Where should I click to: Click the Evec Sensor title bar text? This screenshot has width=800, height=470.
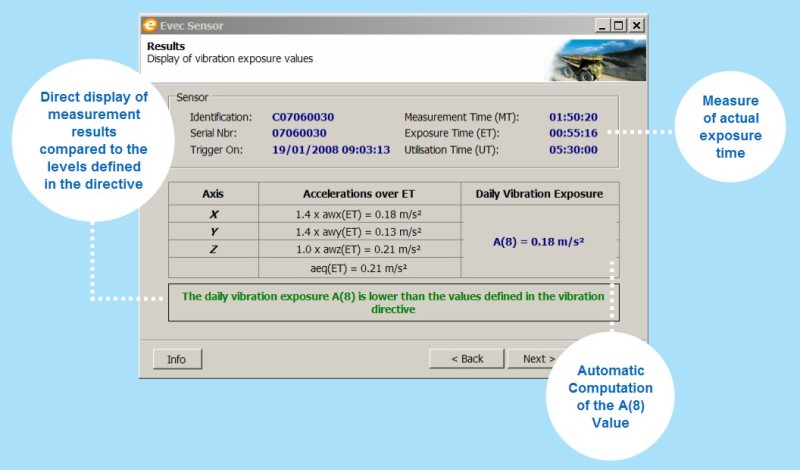(x=192, y=26)
